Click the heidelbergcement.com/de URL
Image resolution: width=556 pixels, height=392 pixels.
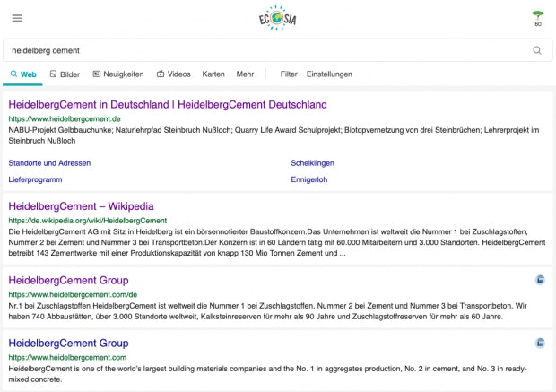click(73, 295)
